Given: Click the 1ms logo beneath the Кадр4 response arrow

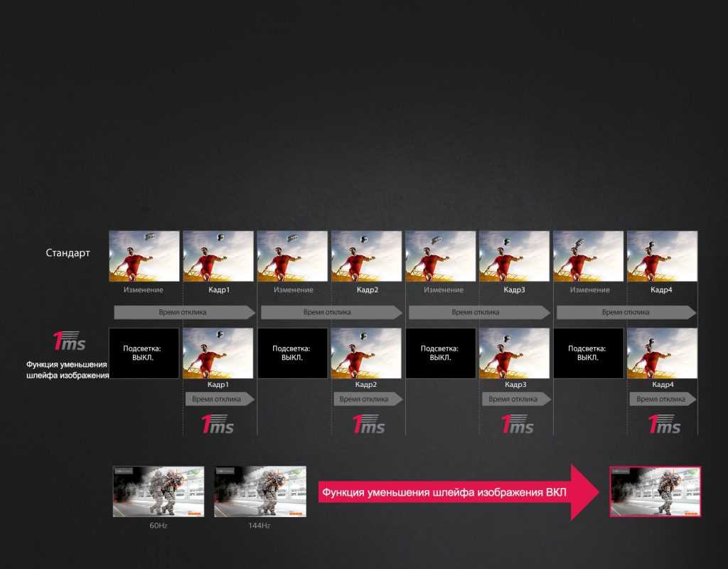Looking at the screenshot, I should coord(663,425).
